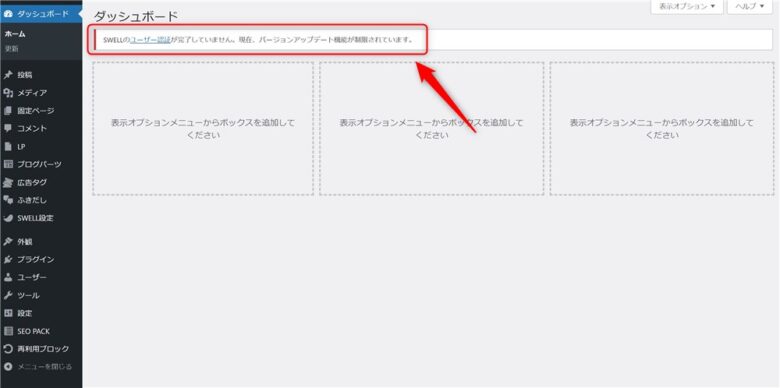The width and height of the screenshot is (780, 388).
Task: Click the SWELL wave icon in sidebar
Action: click(x=7, y=218)
